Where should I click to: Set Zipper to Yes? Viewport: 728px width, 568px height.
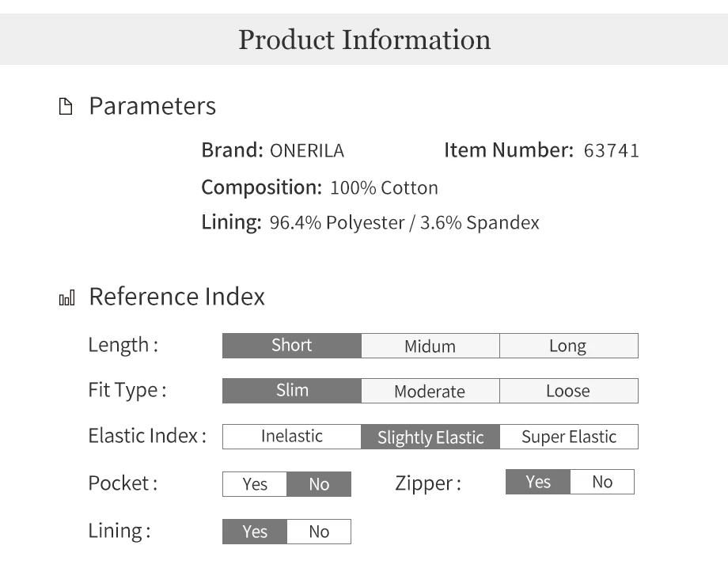(537, 482)
